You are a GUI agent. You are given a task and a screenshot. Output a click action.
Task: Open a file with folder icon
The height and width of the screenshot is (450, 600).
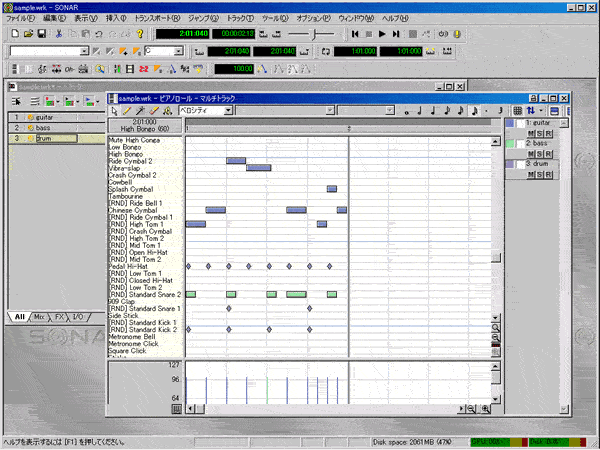28,34
